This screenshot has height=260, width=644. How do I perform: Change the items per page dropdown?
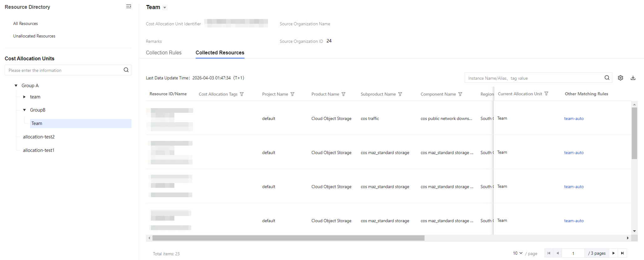click(518, 253)
